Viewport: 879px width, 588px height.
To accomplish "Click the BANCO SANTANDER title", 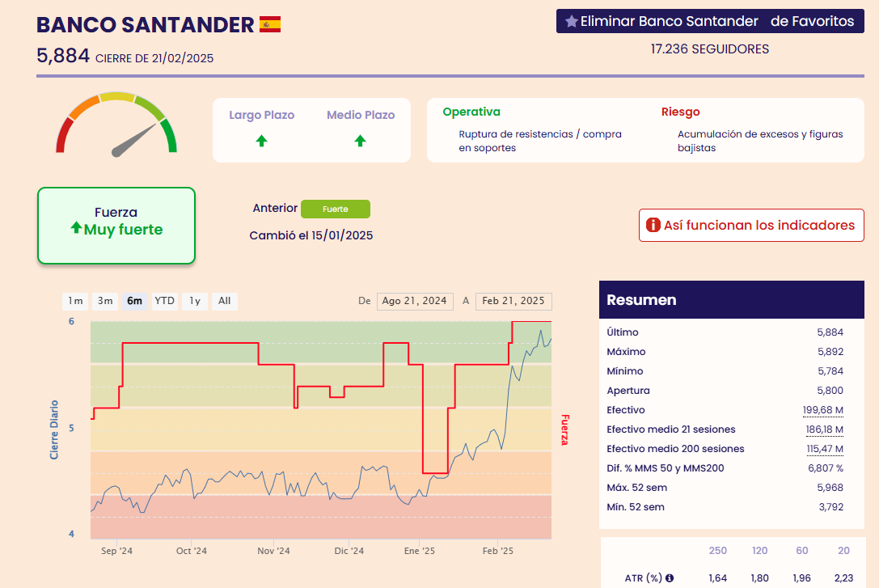I will [x=146, y=24].
